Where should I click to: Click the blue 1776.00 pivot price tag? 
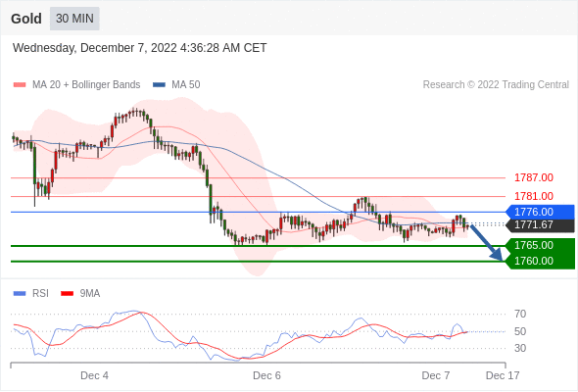[540, 212]
